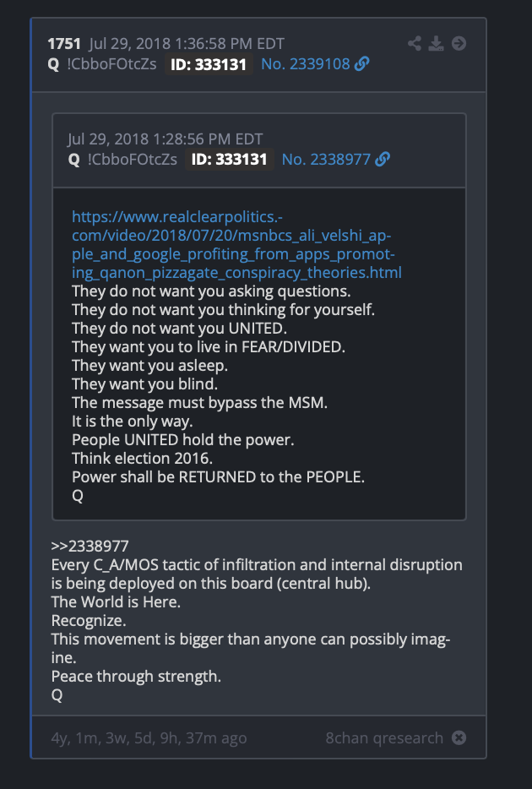This screenshot has width=532, height=789.
Task: Dismiss the 8chan qresearch source tag
Action: point(459,737)
